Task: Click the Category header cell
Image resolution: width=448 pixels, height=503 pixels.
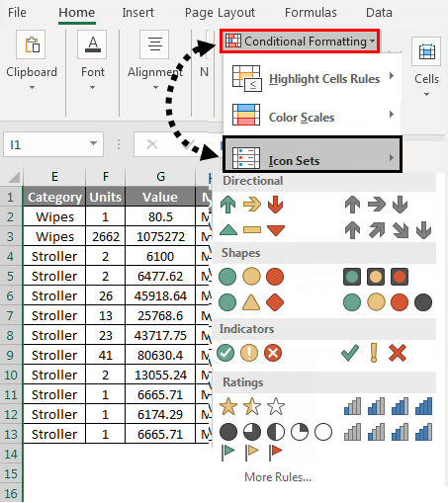Action: click(54, 197)
